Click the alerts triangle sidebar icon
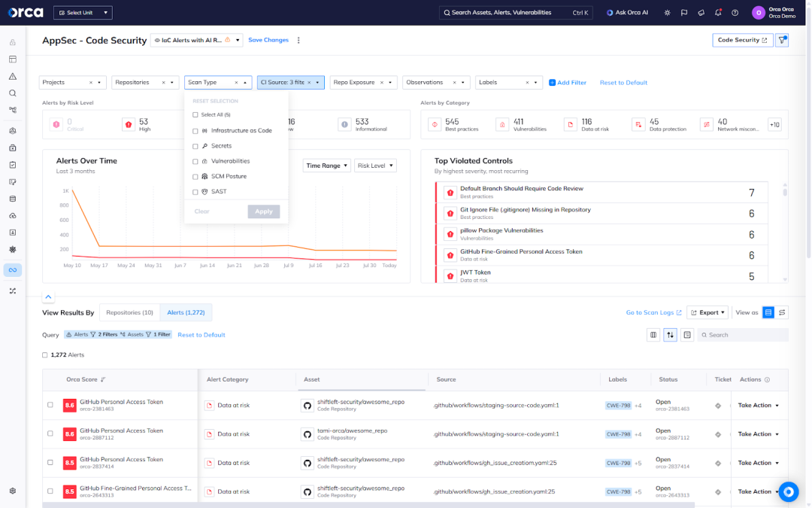This screenshot has height=508, width=812. pos(13,76)
